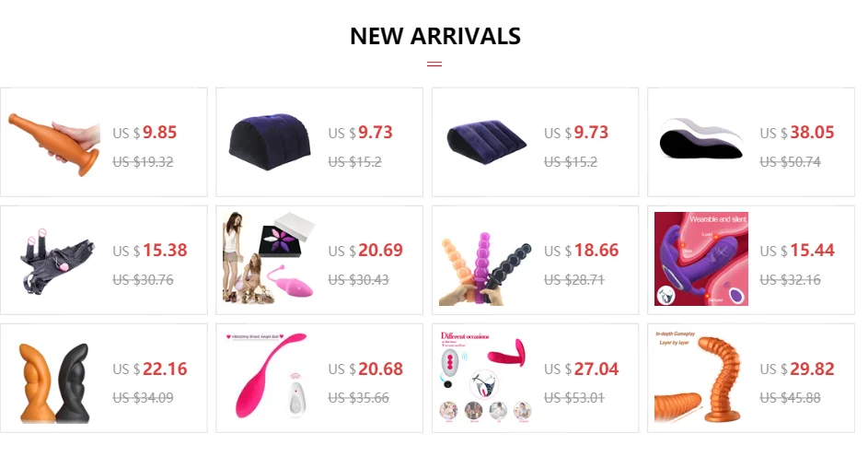Open the 'In-depth Gameplay' product image

click(701, 378)
